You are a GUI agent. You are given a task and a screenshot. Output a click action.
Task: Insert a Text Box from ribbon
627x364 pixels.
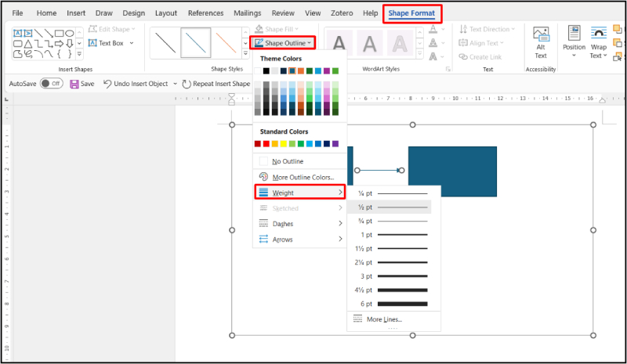coord(110,43)
